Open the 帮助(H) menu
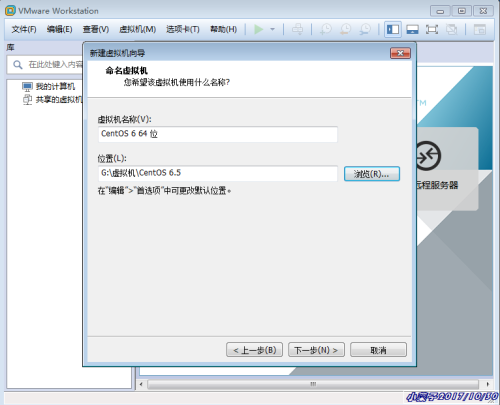The image size is (500, 405). (x=223, y=29)
